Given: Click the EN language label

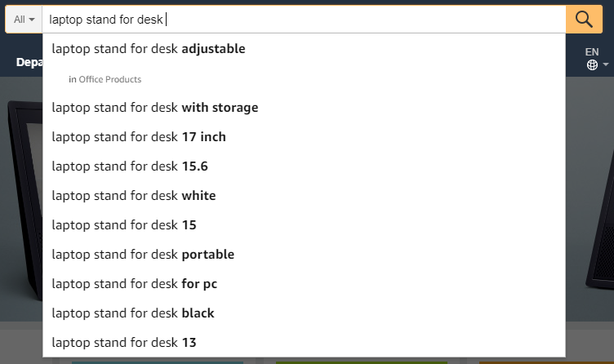Looking at the screenshot, I should (x=592, y=51).
